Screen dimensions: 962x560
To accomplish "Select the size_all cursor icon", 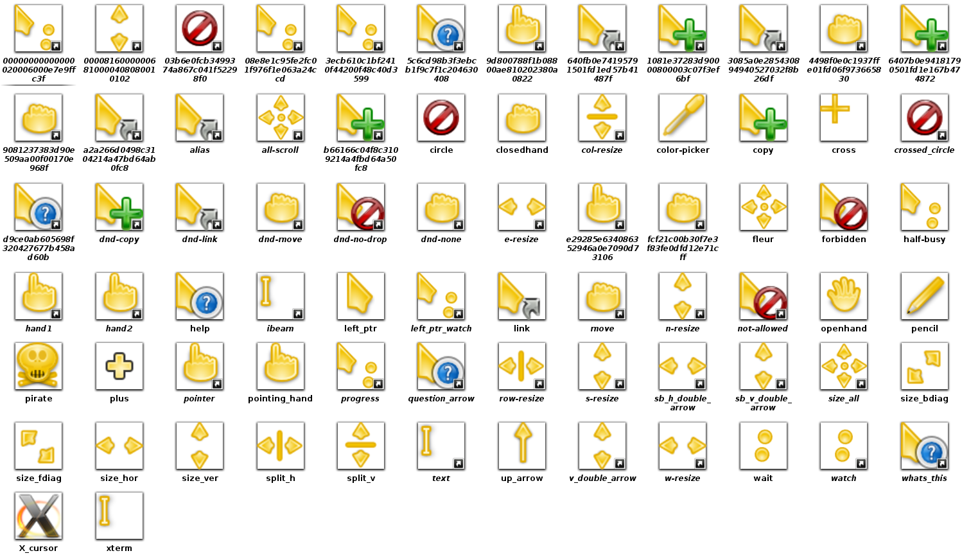I will (844, 366).
